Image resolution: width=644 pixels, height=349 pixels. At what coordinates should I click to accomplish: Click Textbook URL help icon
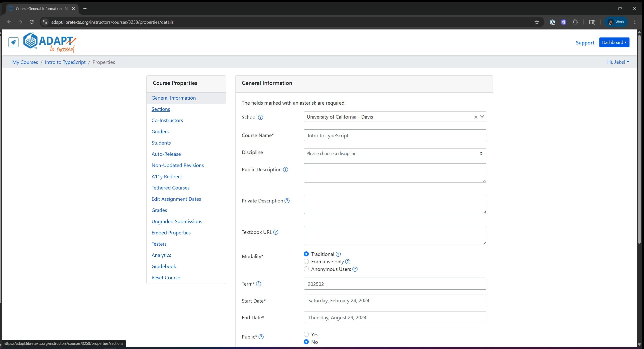click(x=276, y=232)
